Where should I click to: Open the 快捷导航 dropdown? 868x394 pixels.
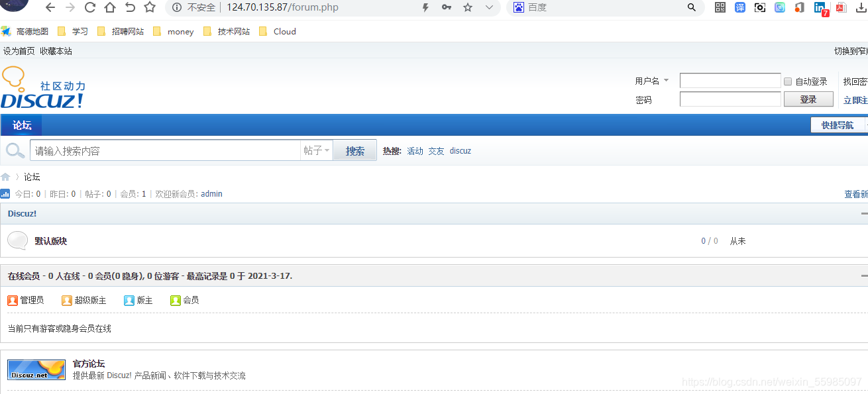pos(838,125)
